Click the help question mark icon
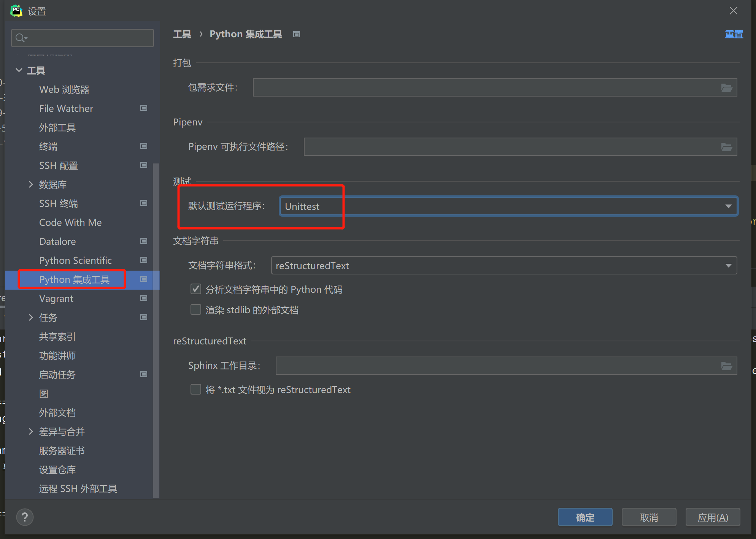 [x=24, y=517]
